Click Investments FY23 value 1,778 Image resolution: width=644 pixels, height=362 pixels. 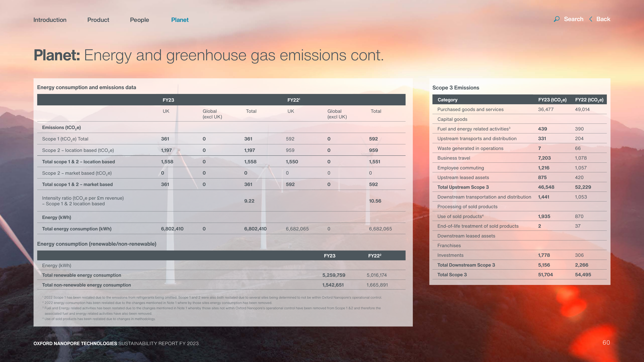point(544,255)
